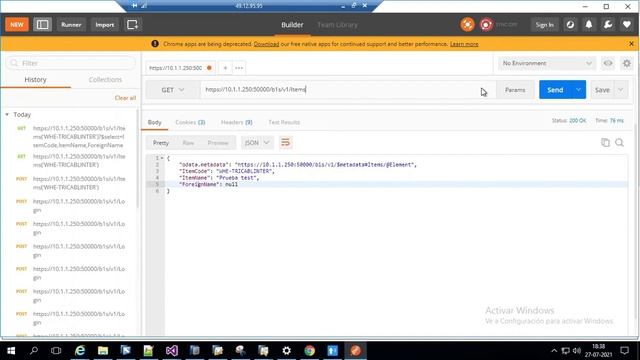Open Chrome from taskbar
The image size is (640, 360).
310,351
